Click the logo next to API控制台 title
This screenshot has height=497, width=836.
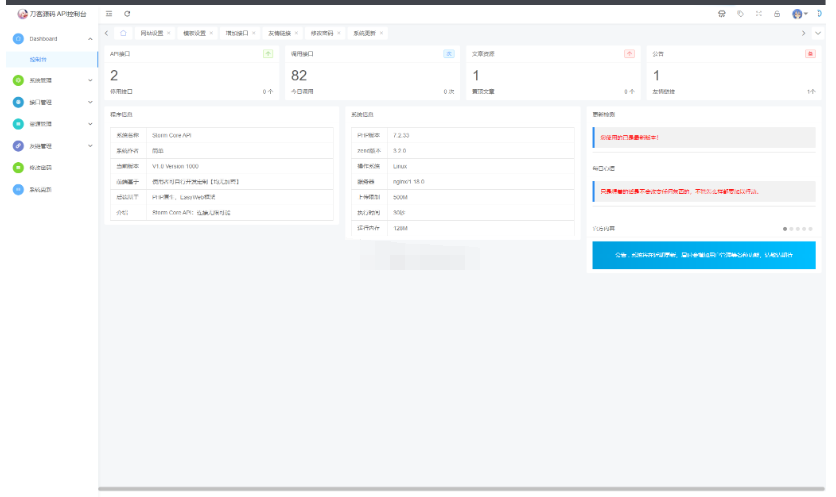point(22,14)
